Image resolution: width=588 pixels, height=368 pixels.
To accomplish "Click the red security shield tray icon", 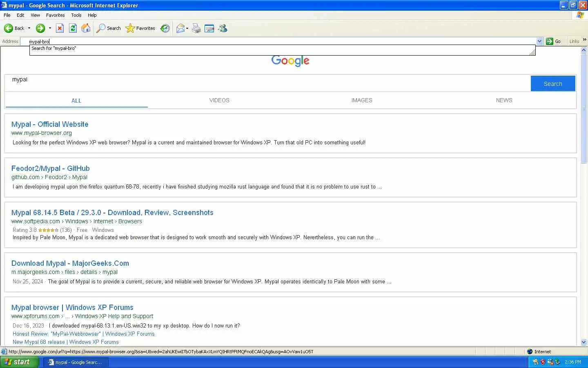I will (x=543, y=362).
